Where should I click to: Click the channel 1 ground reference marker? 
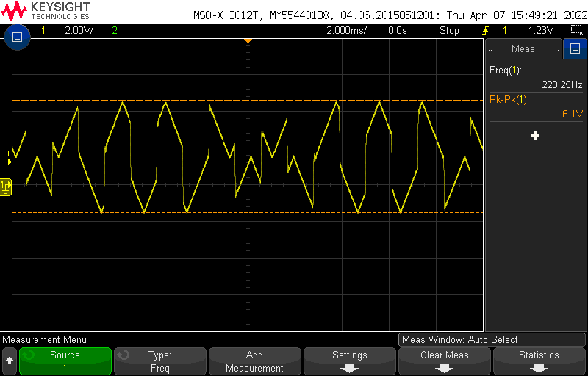(x=6, y=187)
